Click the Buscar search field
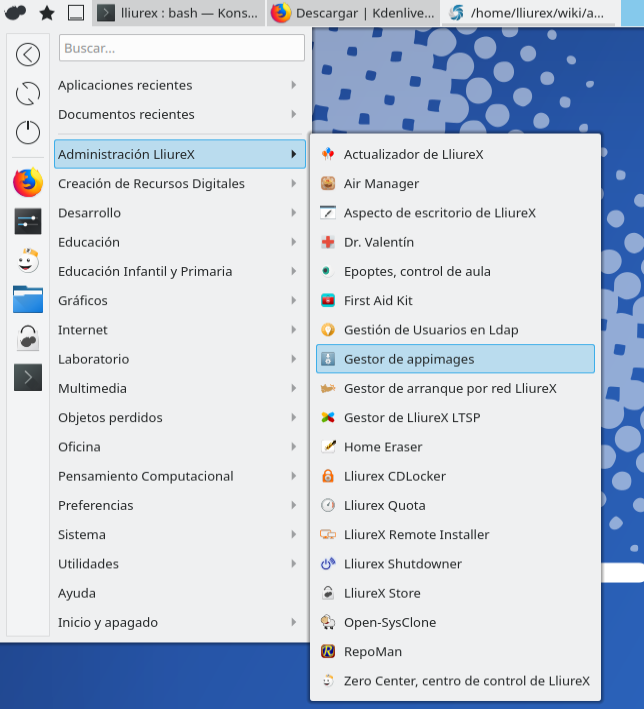 click(x=182, y=48)
